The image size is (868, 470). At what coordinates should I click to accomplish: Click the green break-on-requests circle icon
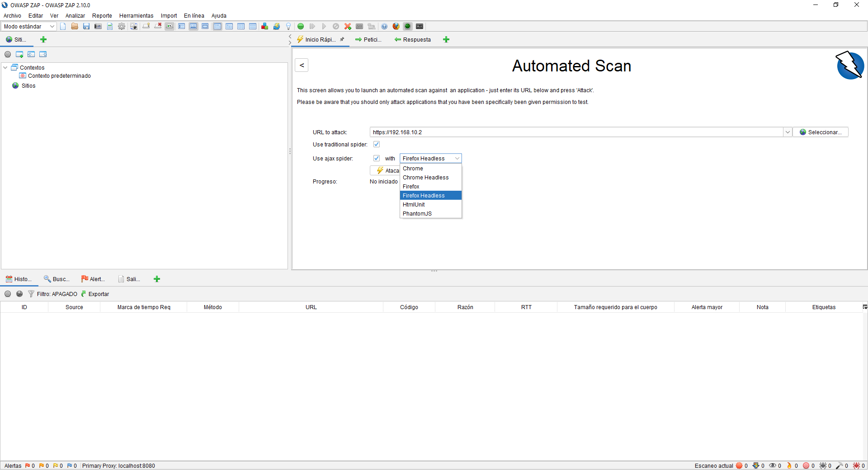[x=301, y=26]
